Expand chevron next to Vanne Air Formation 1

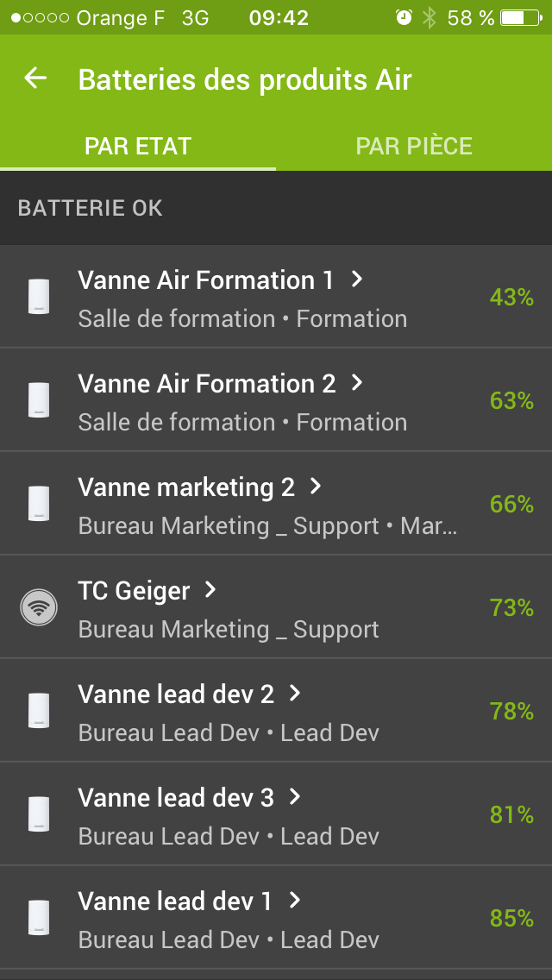[357, 280]
